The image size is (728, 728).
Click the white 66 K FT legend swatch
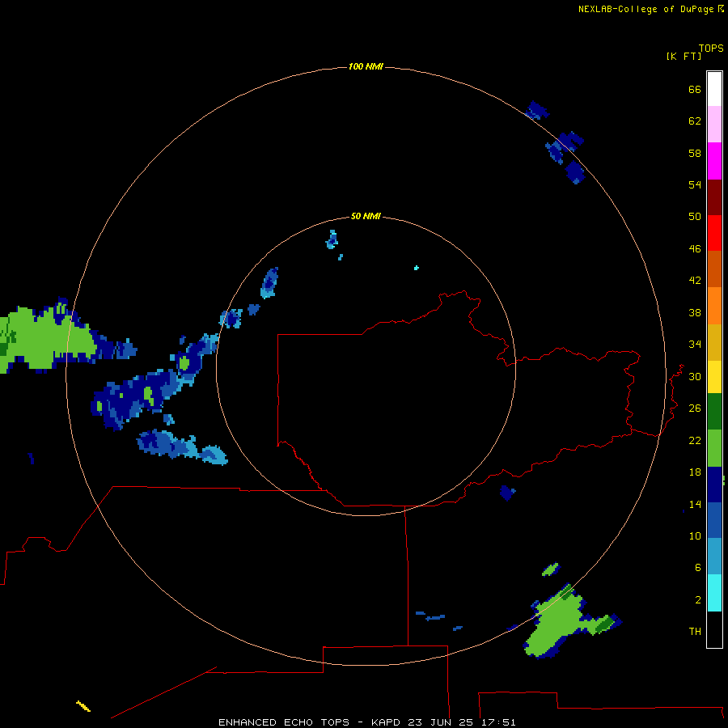pos(714,89)
